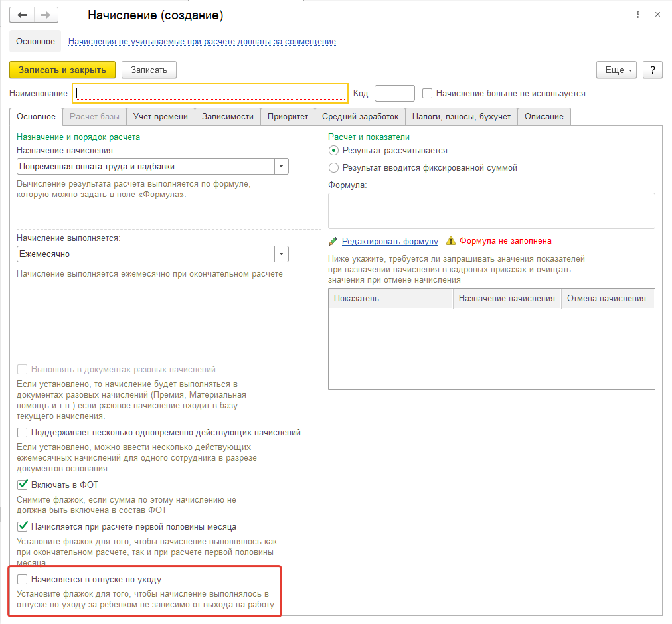Screen dimensions: 672x624
Task: Toggle Начисление больше не используется checkbox
Action: pyautogui.click(x=427, y=94)
